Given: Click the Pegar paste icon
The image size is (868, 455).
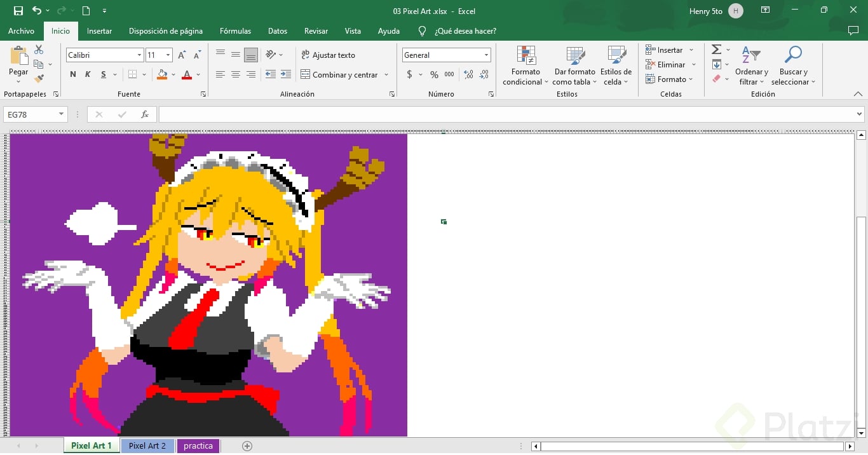Looking at the screenshot, I should pyautogui.click(x=18, y=55).
